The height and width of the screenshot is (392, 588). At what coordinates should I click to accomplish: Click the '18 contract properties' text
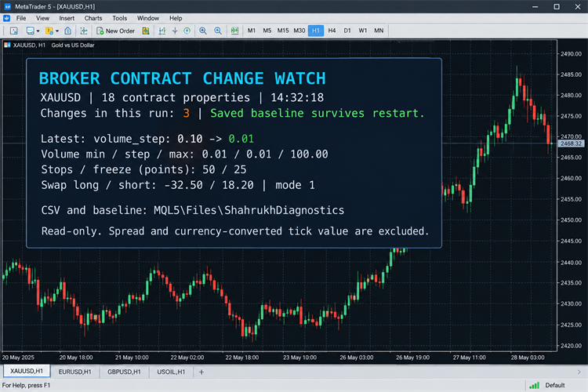176,97
